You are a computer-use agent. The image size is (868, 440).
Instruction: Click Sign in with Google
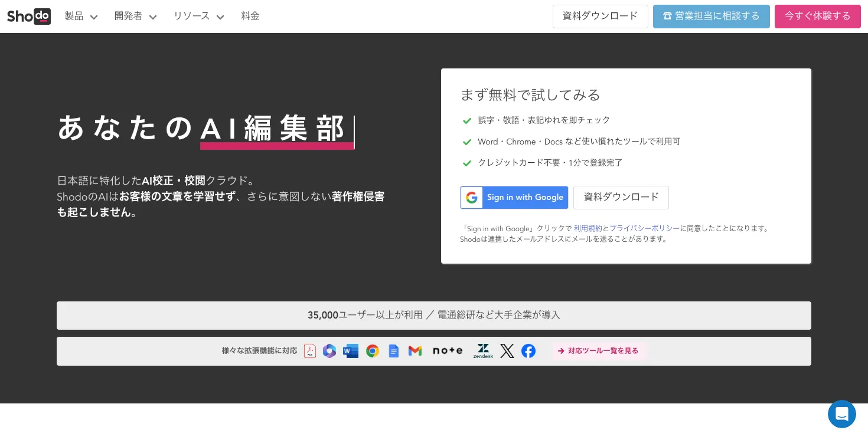coord(514,198)
